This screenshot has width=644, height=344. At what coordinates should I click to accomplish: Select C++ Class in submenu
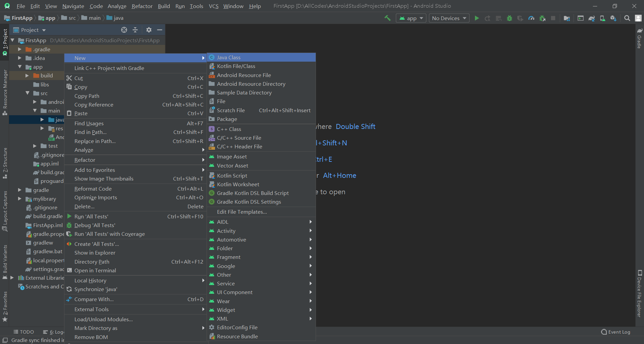(261, 129)
